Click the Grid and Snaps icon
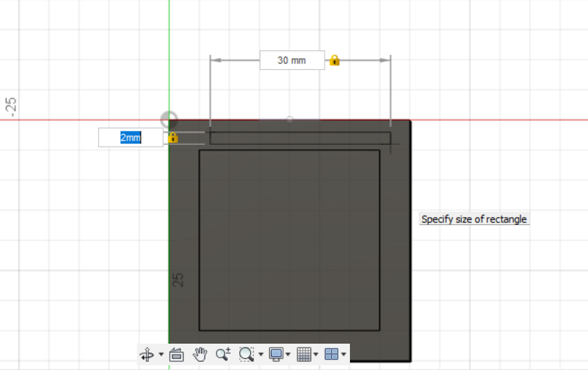588x370 pixels. [304, 354]
